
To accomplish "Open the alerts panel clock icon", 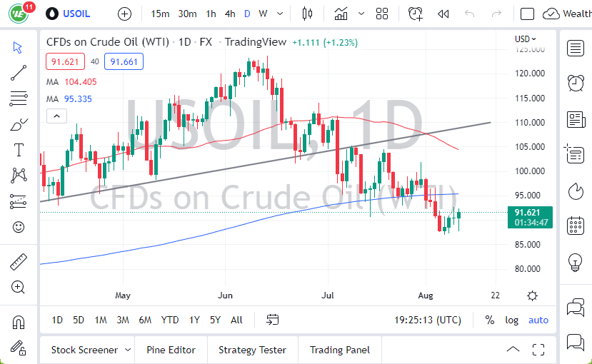I will tap(575, 84).
